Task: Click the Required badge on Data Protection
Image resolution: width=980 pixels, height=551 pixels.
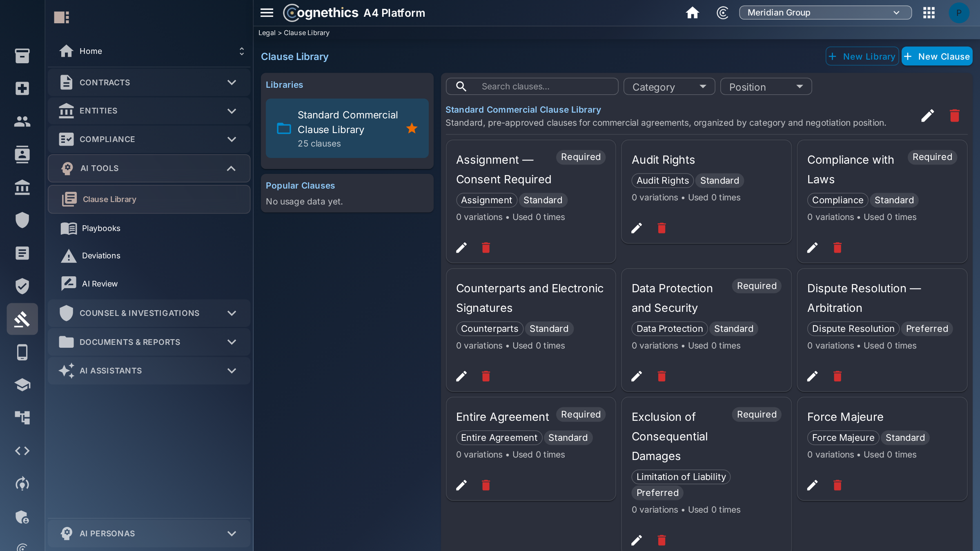Action: pos(757,286)
